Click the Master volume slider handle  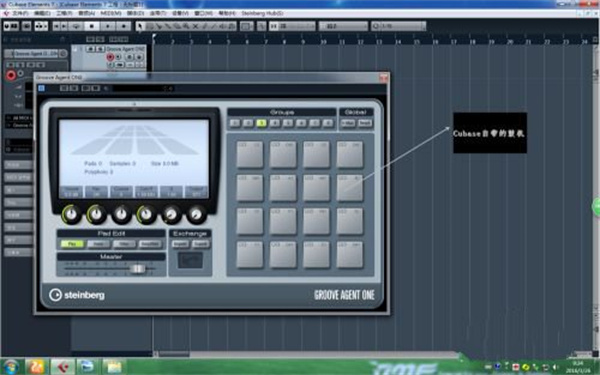(137, 269)
